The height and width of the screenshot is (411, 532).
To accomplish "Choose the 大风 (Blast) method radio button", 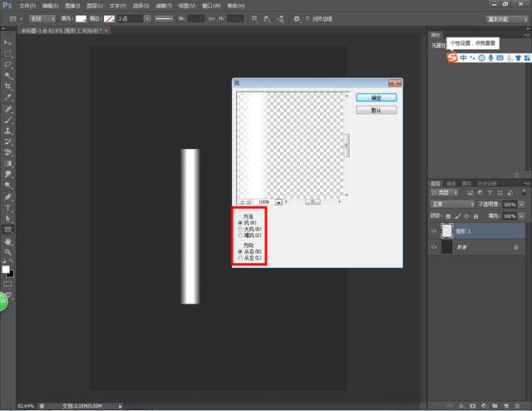I will pos(241,229).
